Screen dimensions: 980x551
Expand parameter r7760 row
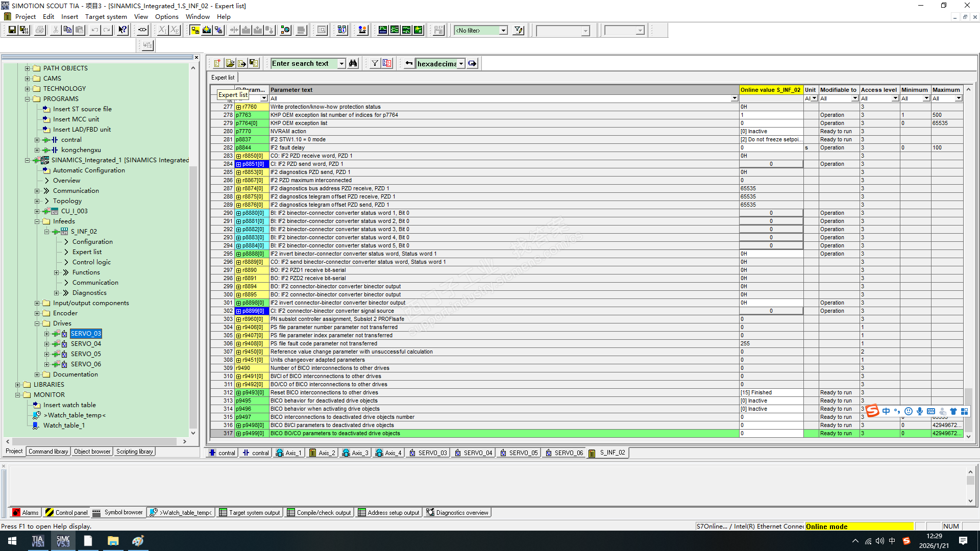(x=238, y=107)
